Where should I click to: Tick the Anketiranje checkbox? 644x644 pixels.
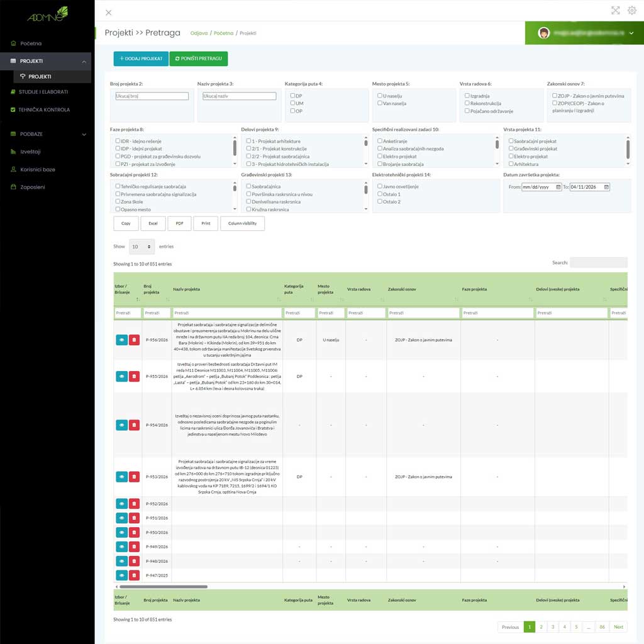tap(380, 142)
